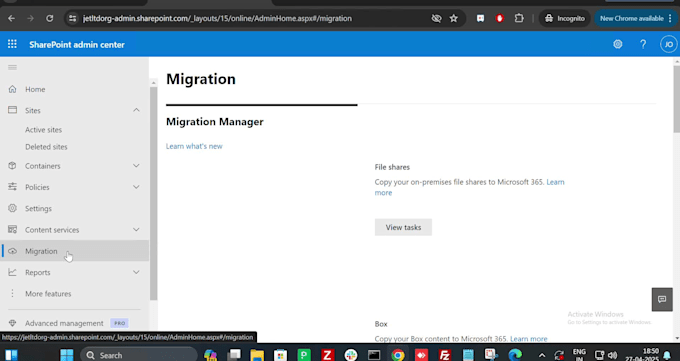Click the eye-slash icon in address bar
Image resolution: width=680 pixels, height=361 pixels.
(436, 18)
